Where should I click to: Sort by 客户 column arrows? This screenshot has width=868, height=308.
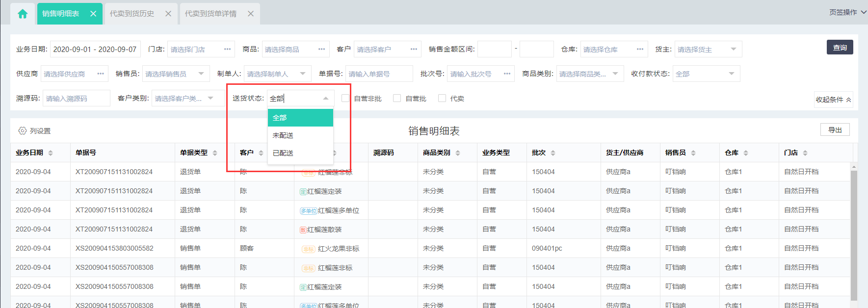point(261,153)
